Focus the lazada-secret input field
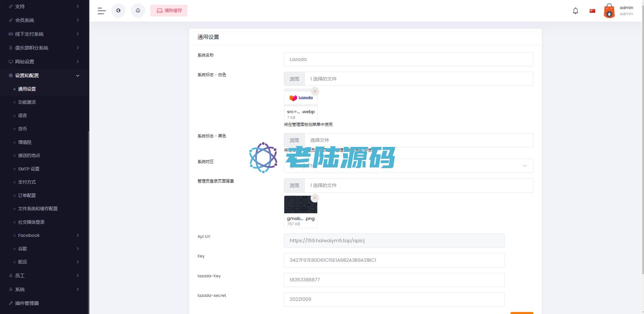 coord(394,299)
